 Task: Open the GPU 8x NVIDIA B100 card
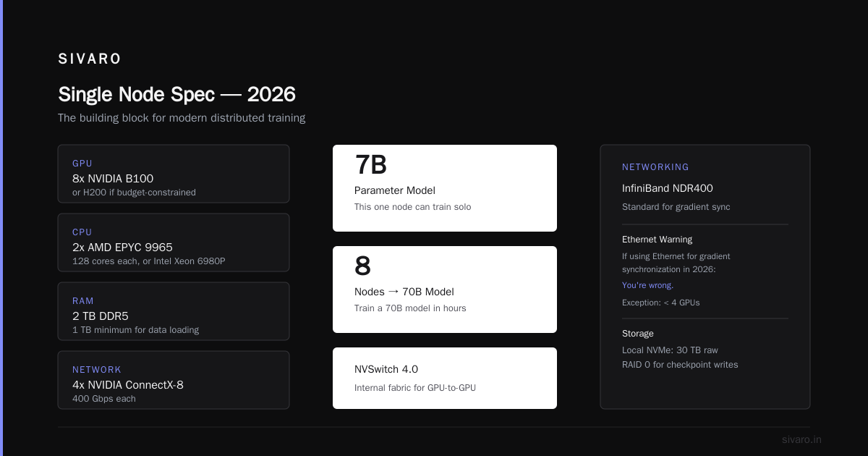point(174,174)
